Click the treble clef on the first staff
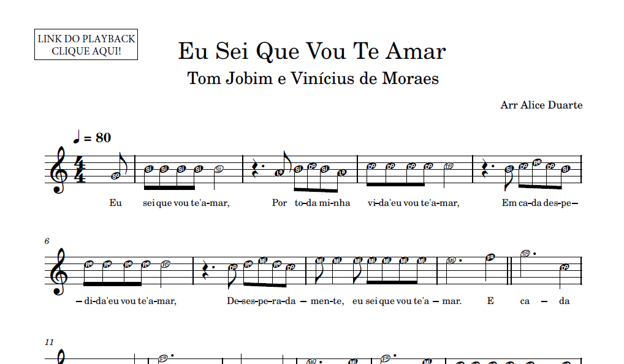The height and width of the screenshot is (364, 624). click(x=58, y=170)
